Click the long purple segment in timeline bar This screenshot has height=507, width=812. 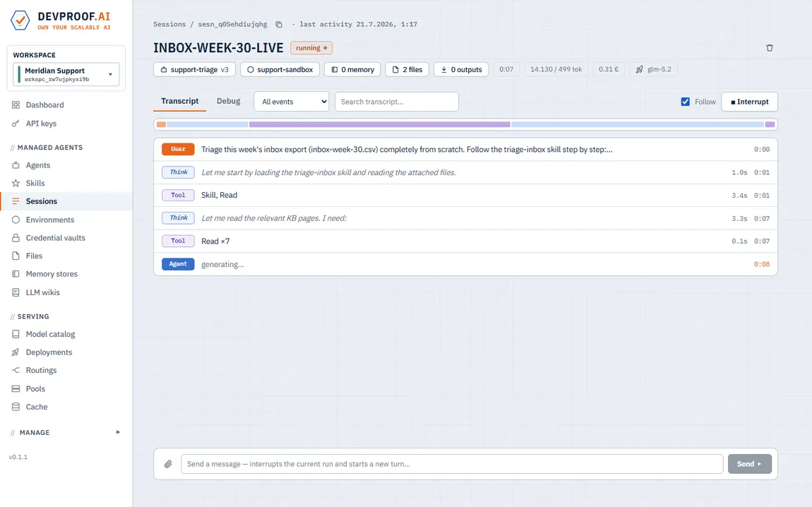[380, 124]
